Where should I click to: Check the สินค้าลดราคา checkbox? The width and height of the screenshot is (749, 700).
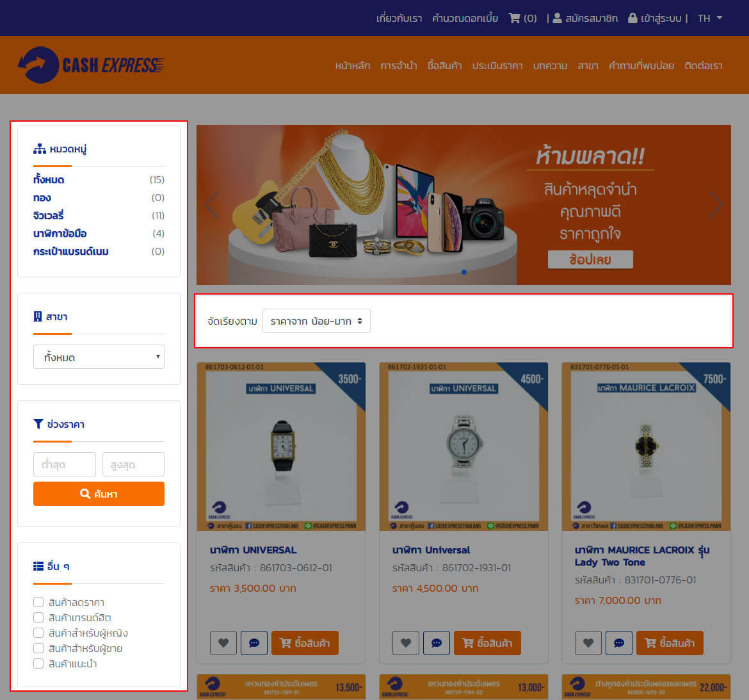coord(38,602)
